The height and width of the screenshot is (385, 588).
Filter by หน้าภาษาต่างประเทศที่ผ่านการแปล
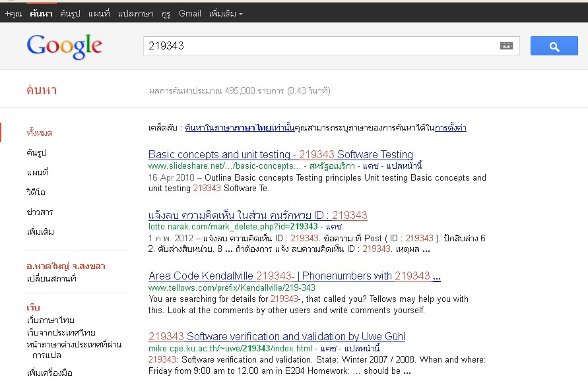coord(74,349)
